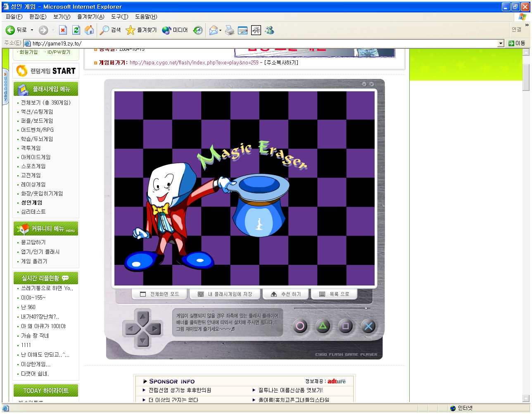This screenshot has height=414, width=532.
Task: Open the Favorites (즐겨찾기) star button
Action: point(141,30)
